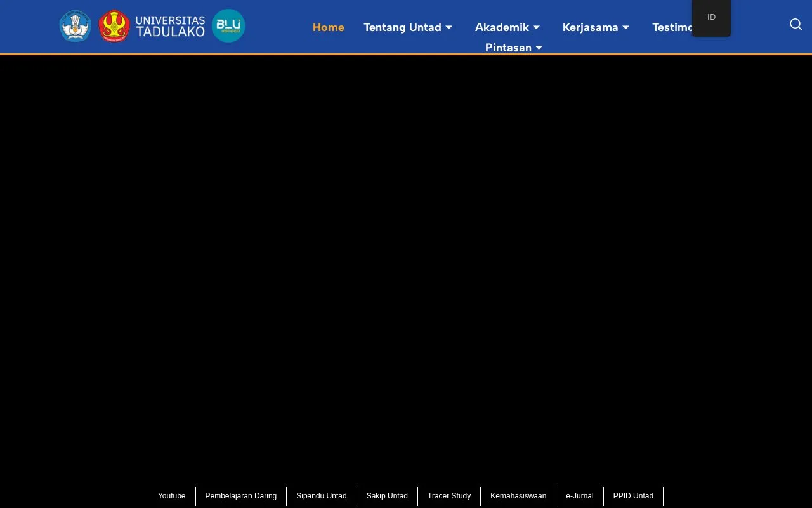Expand the Akademik dropdown arrow
This screenshot has width=812, height=508.
(537, 27)
